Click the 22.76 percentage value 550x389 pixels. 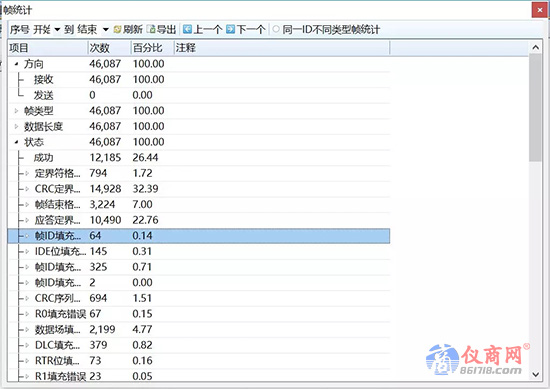145,220
